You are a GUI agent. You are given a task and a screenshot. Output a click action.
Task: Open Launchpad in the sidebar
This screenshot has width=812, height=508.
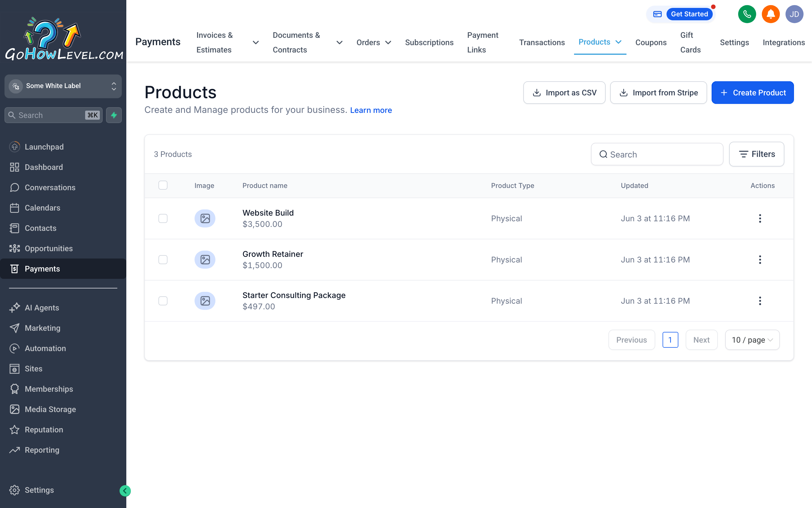coord(63,147)
